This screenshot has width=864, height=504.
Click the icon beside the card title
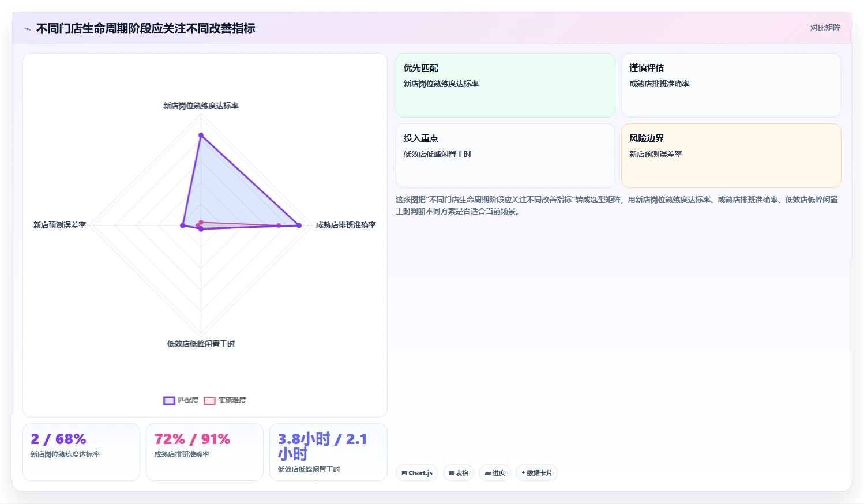27,29
